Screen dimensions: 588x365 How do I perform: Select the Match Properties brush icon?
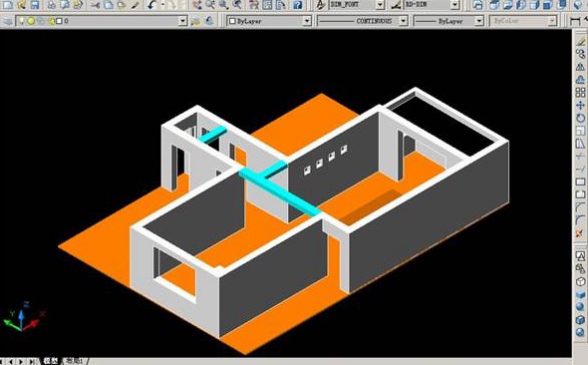(x=135, y=5)
